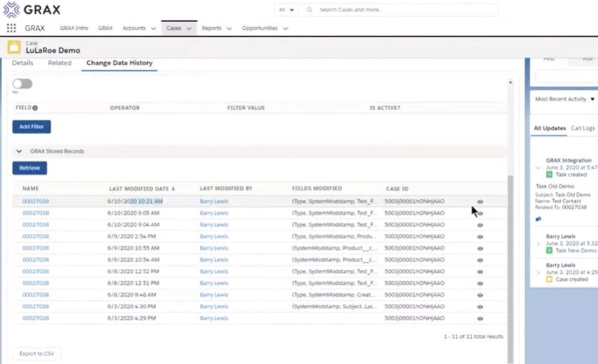Click Barry Lewis in Task New Demo activity
Viewport: 598px width, 364px height.
pyautogui.click(x=561, y=236)
